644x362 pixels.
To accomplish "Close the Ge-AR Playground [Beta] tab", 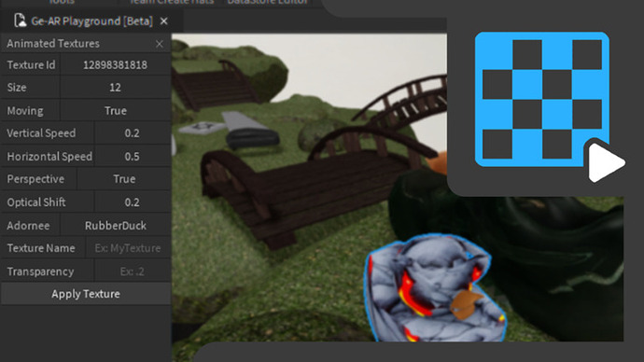I will coord(164,21).
